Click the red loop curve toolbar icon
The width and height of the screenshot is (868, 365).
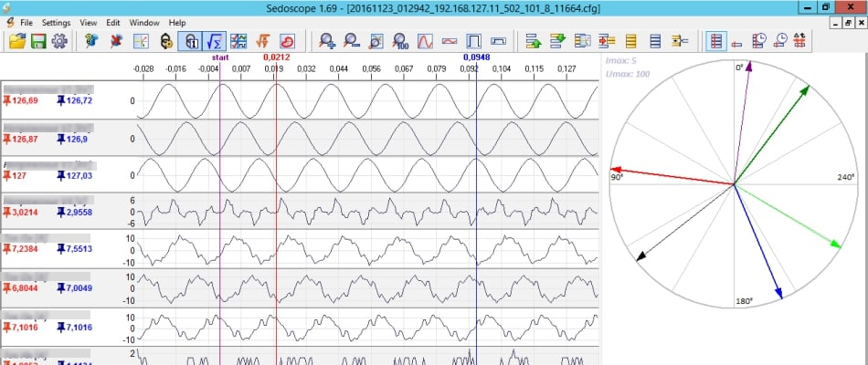[x=287, y=41]
